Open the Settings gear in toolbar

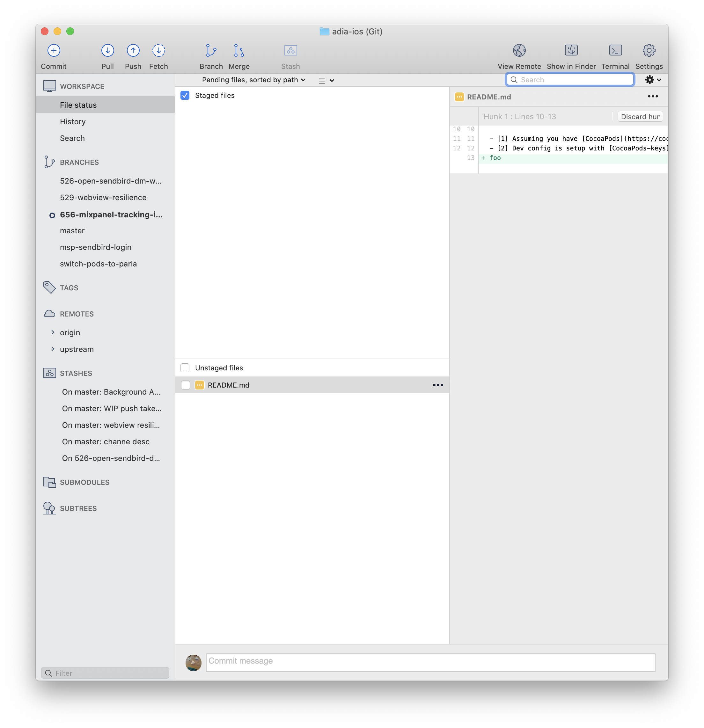649,50
